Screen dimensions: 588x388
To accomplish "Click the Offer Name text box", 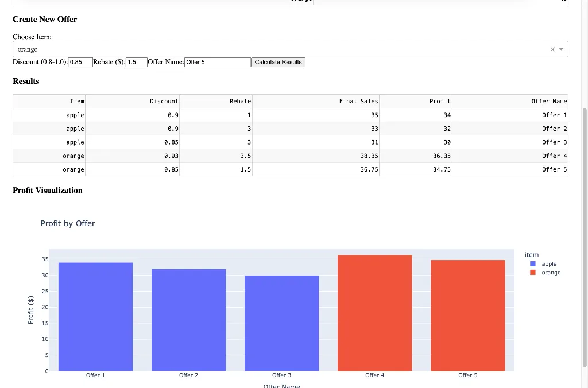I will pos(217,62).
